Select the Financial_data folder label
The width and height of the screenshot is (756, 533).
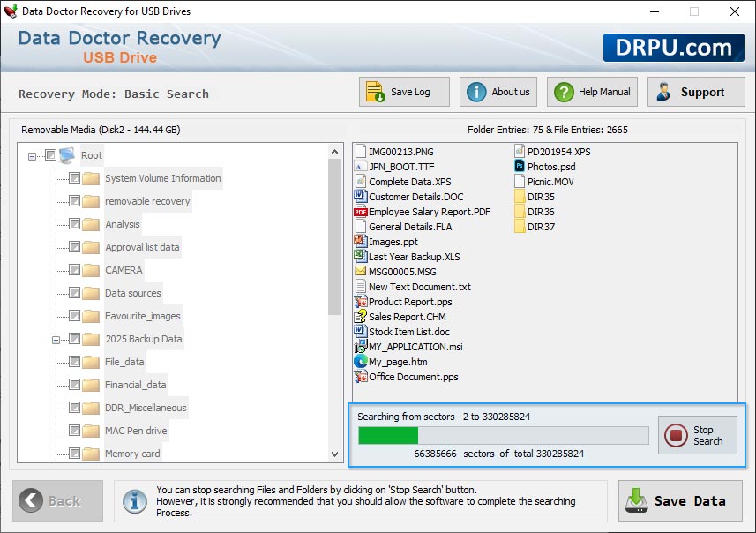tap(136, 385)
